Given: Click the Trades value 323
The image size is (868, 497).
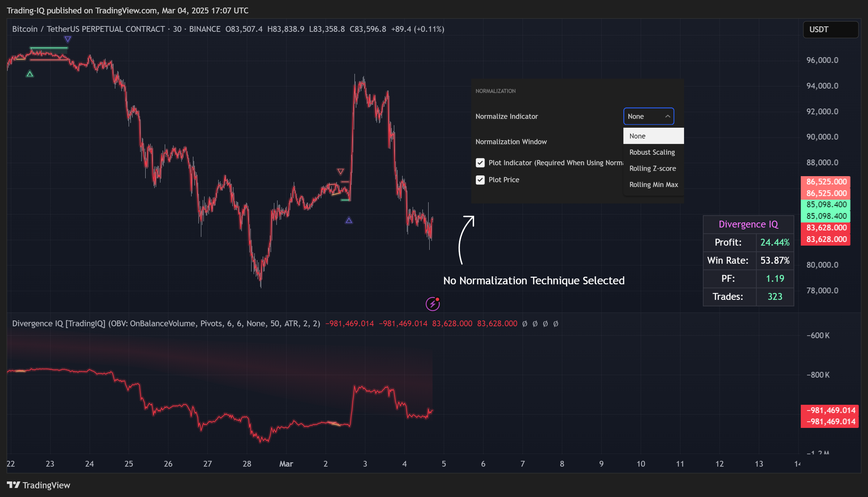Looking at the screenshot, I should 775,297.
